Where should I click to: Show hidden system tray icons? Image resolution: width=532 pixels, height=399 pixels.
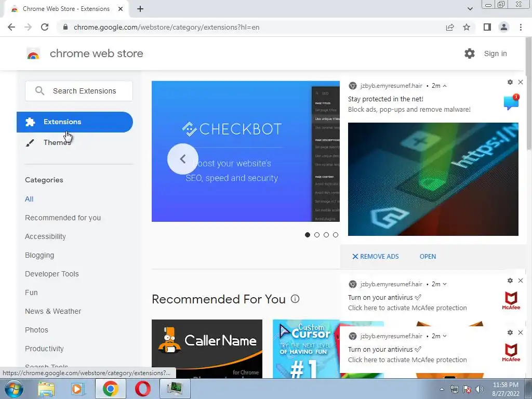click(442, 389)
